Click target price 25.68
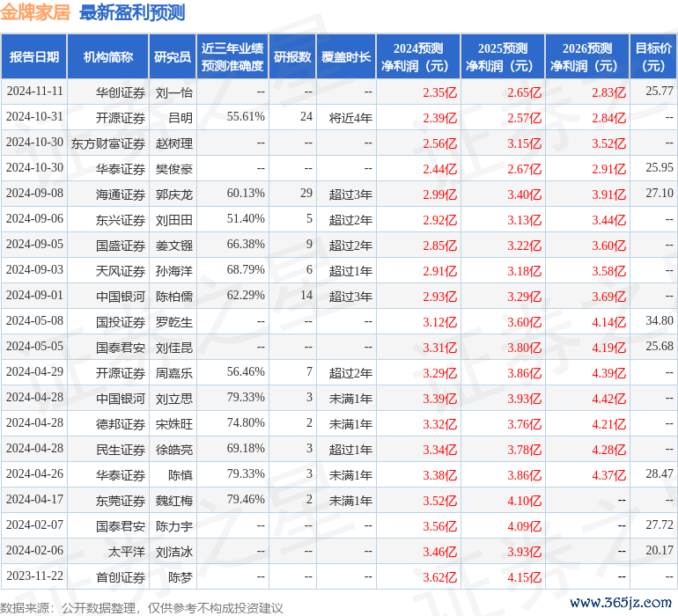The height and width of the screenshot is (616, 678). 660,346
